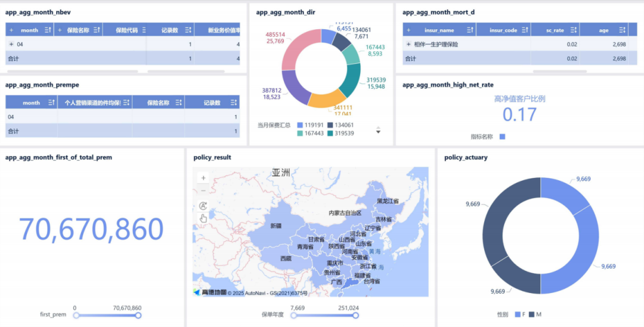Click the 70,670,860 first premium figure

point(91,229)
